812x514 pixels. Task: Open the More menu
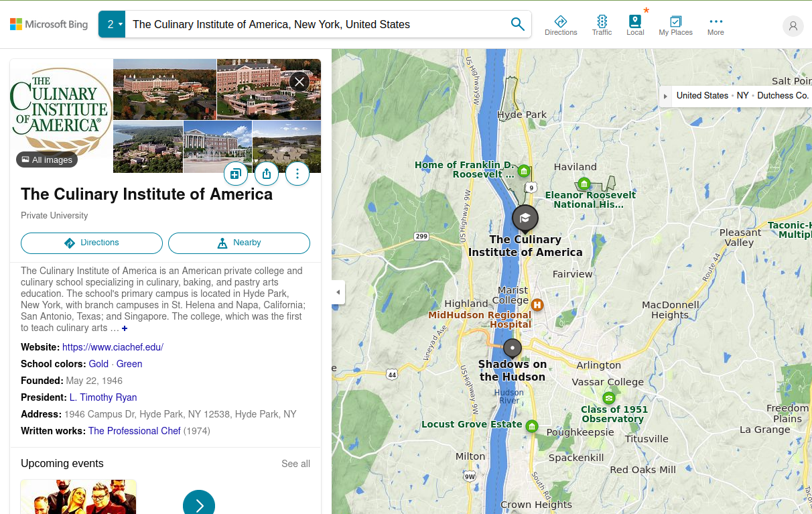716,25
